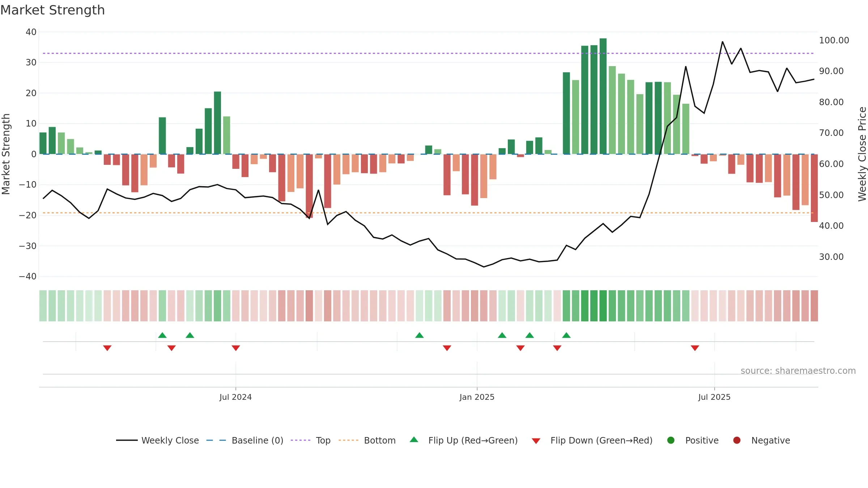868x488 pixels.
Task: Toggle the Positive legend entry
Action: [x=693, y=440]
